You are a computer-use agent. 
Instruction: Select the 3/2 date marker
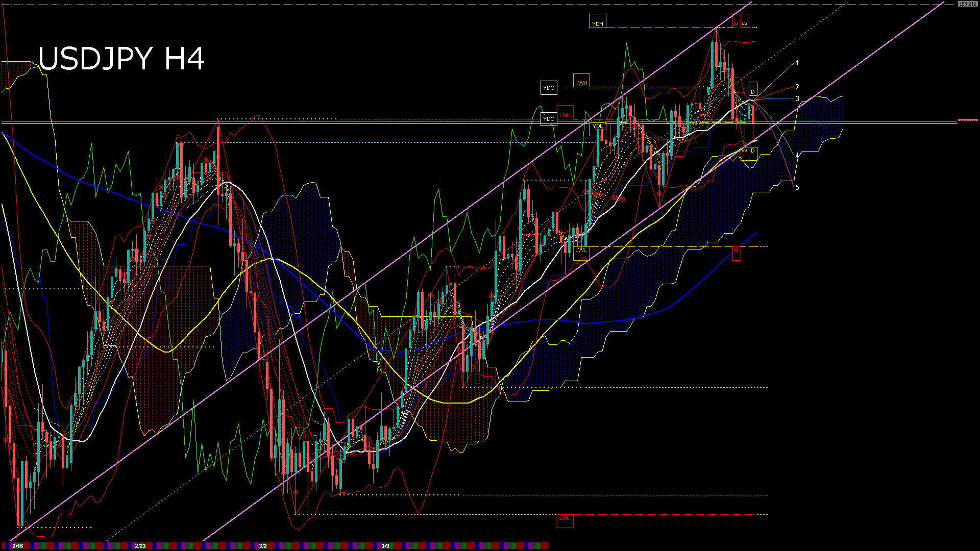[263, 546]
